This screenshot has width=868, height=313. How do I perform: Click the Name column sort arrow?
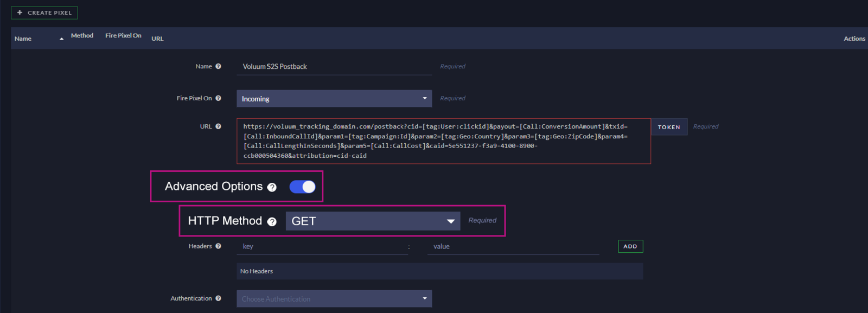click(61, 39)
